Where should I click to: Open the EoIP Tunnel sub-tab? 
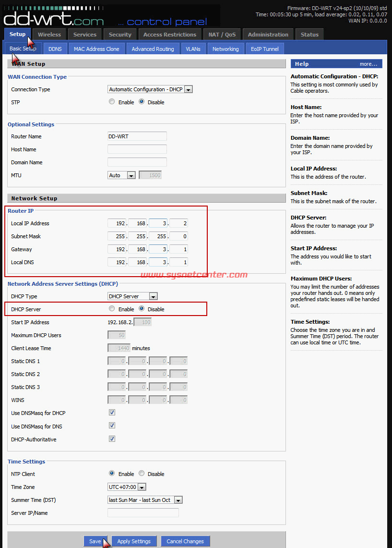pos(264,49)
